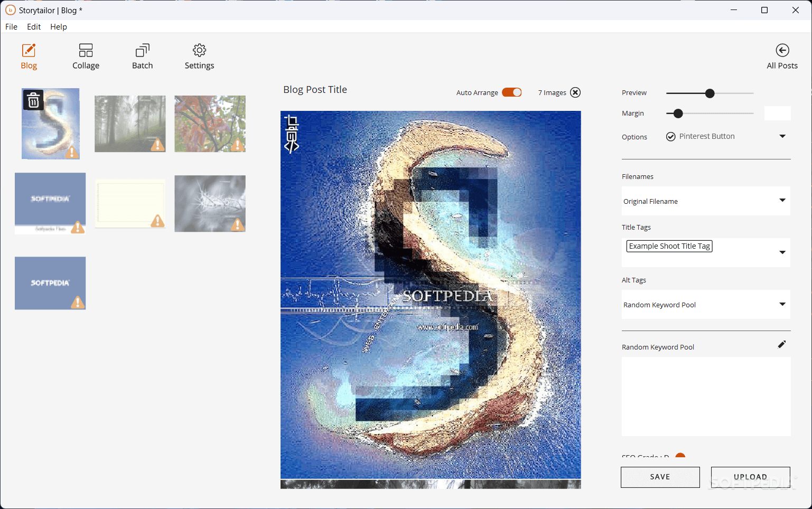Image resolution: width=812 pixels, height=509 pixels.
Task: Adjust the Margin slider handle
Action: pos(678,114)
